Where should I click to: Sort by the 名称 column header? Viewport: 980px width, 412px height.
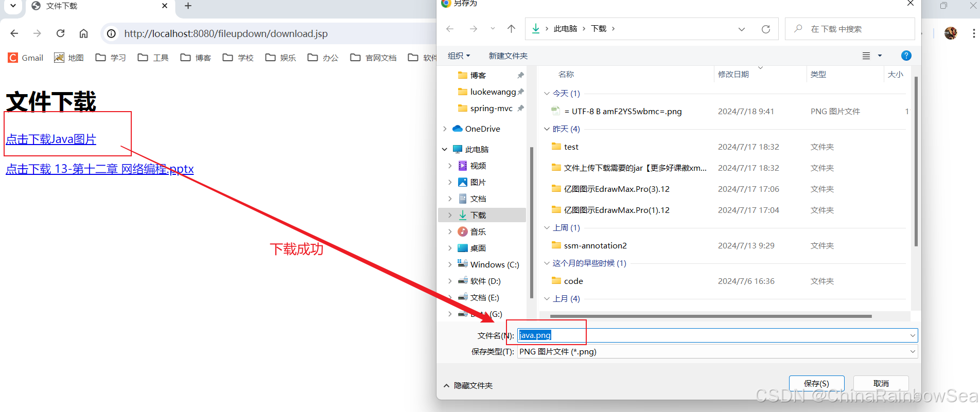pyautogui.click(x=566, y=75)
